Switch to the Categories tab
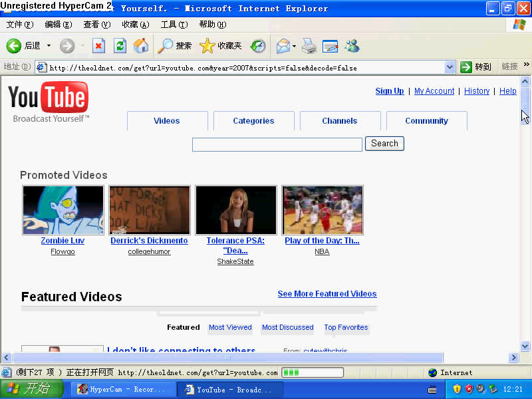Viewport: 532px width, 399px height. pyautogui.click(x=253, y=121)
